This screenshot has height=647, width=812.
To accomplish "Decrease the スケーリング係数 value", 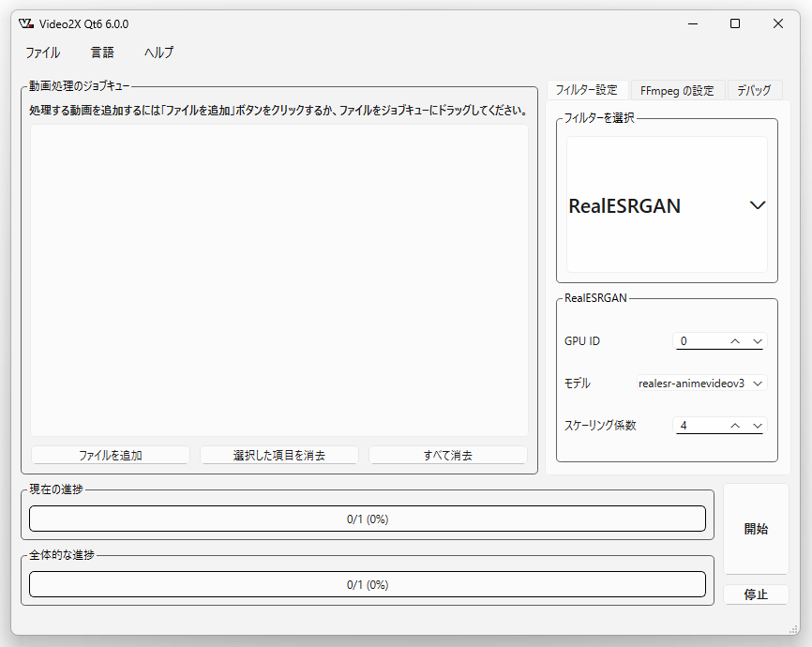I will point(758,426).
